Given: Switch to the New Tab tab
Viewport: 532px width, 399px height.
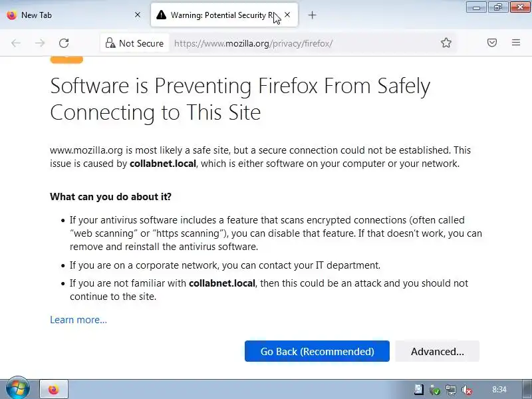Looking at the screenshot, I should click(x=66, y=15).
